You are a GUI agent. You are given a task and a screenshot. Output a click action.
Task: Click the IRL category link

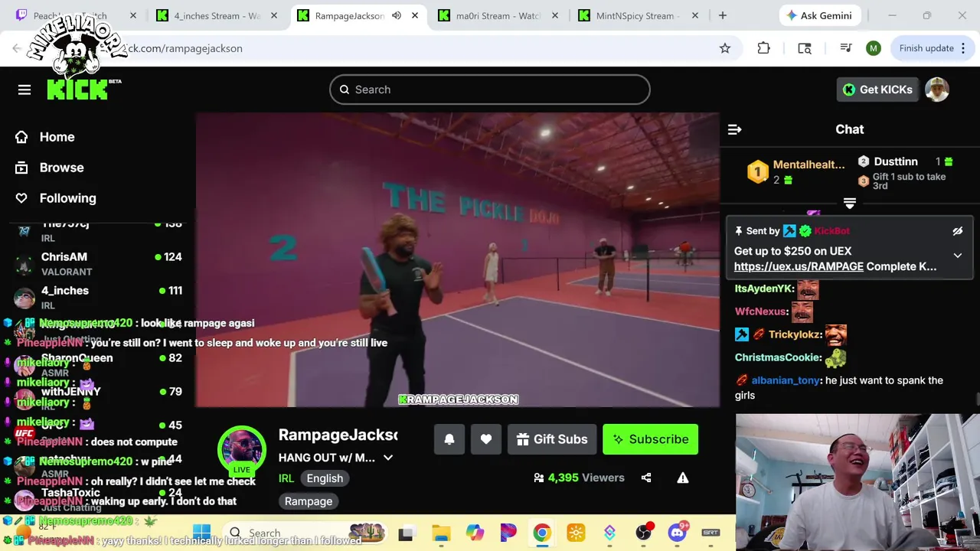click(x=286, y=478)
